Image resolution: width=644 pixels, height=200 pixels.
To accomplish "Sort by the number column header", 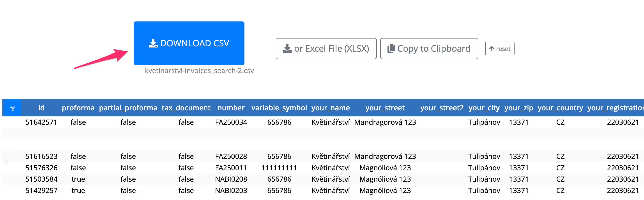I will [x=231, y=108].
